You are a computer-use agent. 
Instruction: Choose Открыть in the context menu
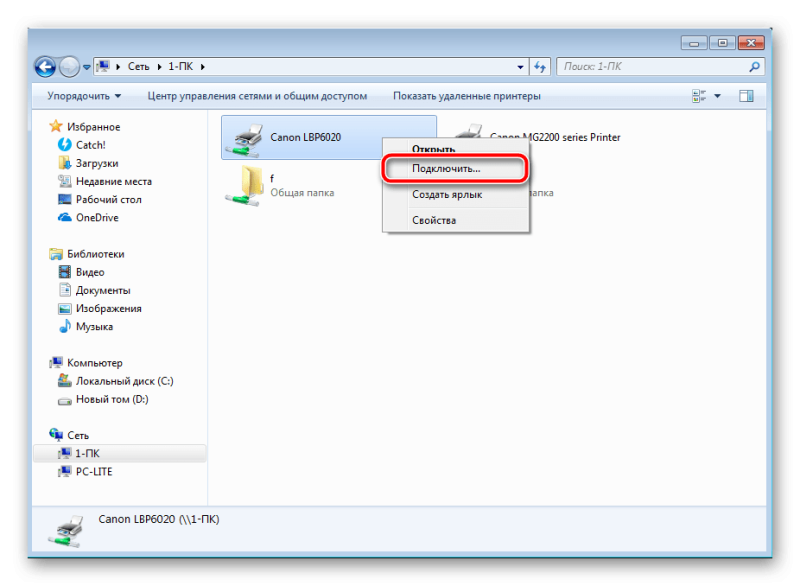pyautogui.click(x=455, y=149)
